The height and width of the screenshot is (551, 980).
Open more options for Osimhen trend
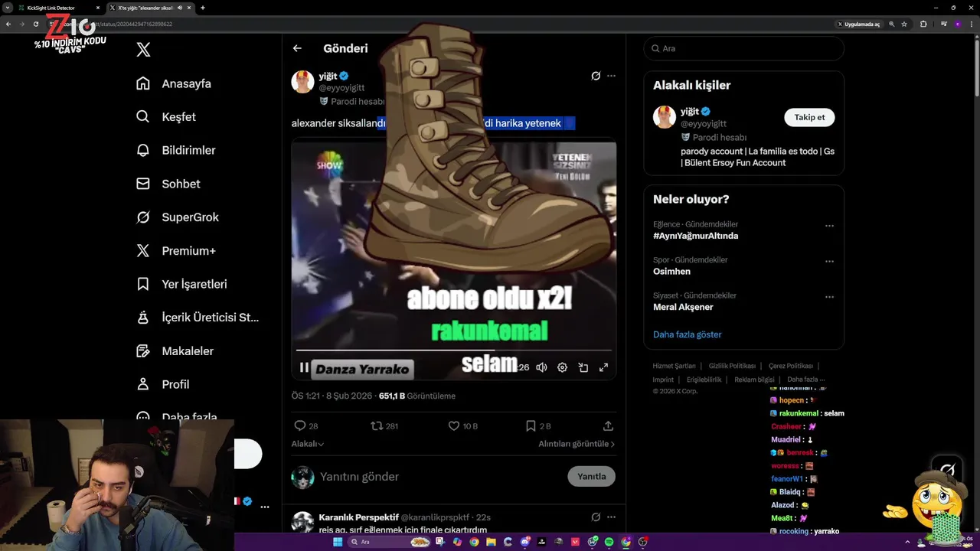click(829, 262)
